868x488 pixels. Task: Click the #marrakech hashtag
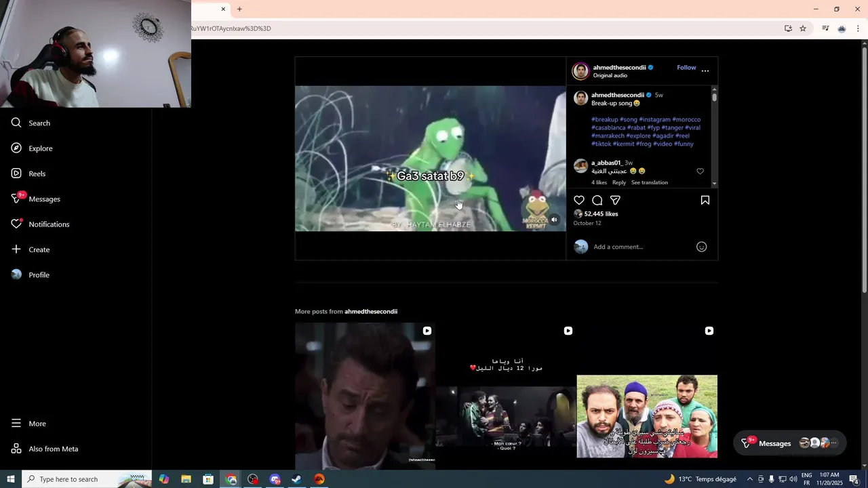tap(607, 136)
